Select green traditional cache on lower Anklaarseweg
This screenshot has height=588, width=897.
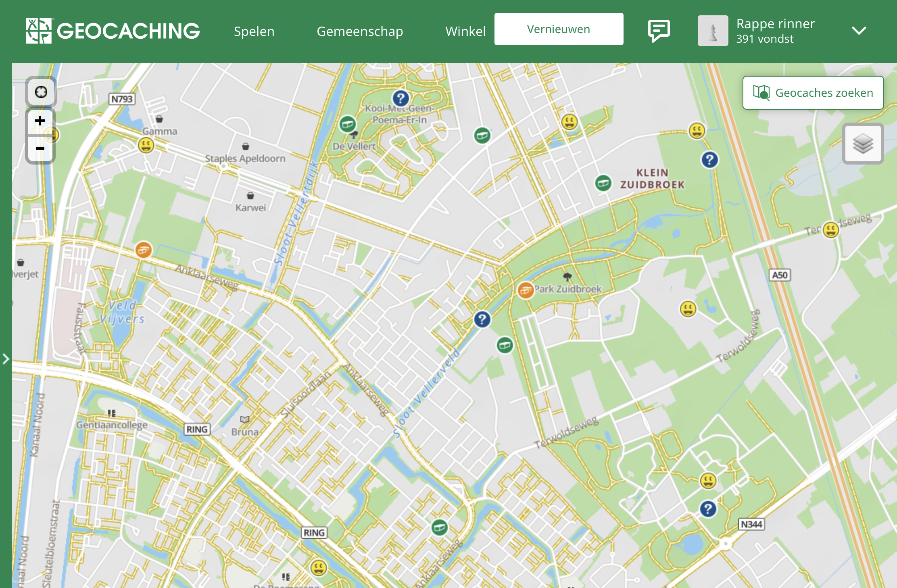pos(439,528)
